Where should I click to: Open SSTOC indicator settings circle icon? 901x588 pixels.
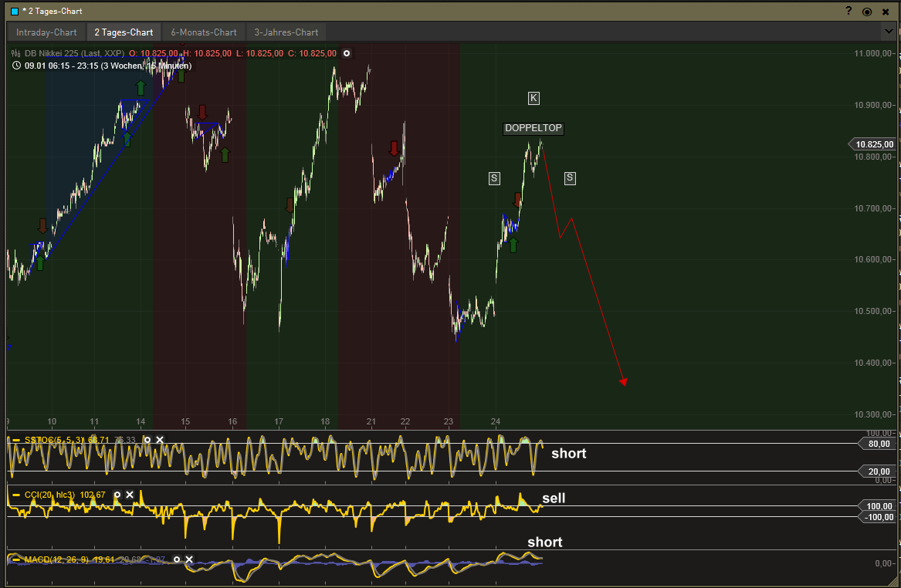[147, 440]
